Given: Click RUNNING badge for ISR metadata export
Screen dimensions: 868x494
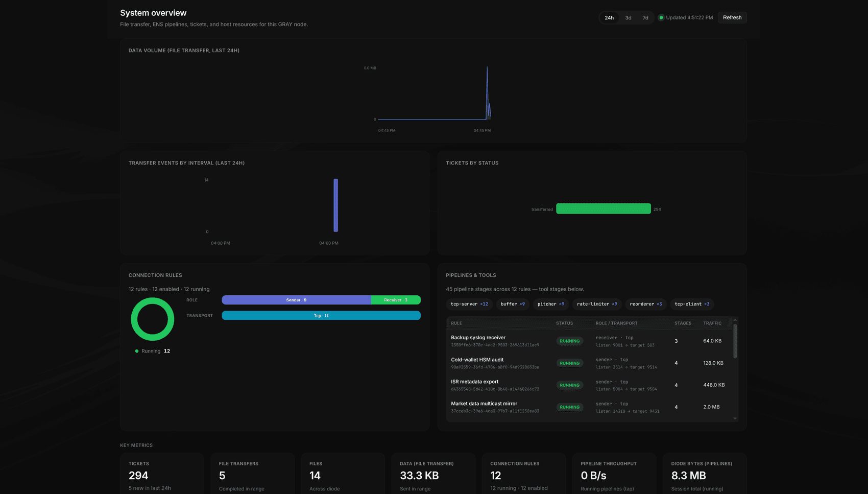Looking at the screenshot, I should (570, 385).
